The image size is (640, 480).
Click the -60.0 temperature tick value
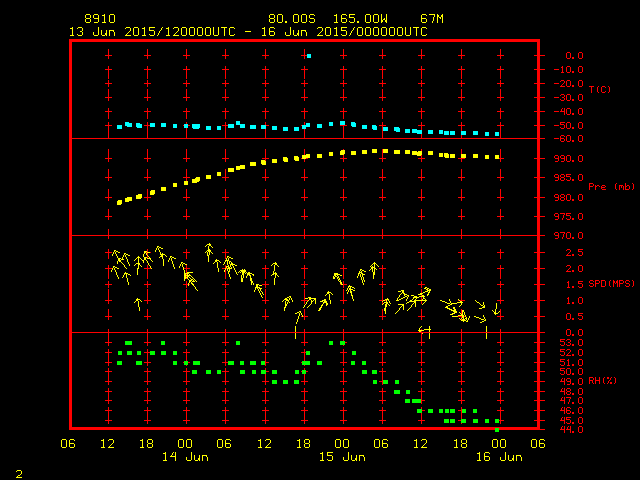(x=569, y=139)
